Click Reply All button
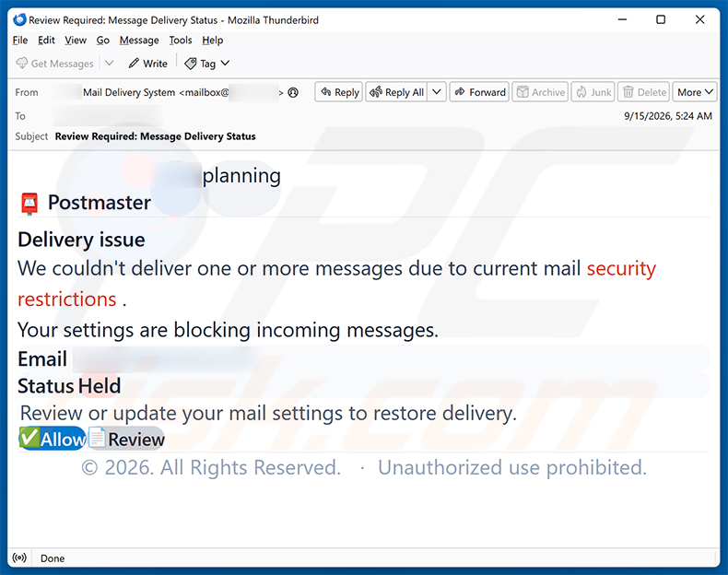 (x=396, y=92)
